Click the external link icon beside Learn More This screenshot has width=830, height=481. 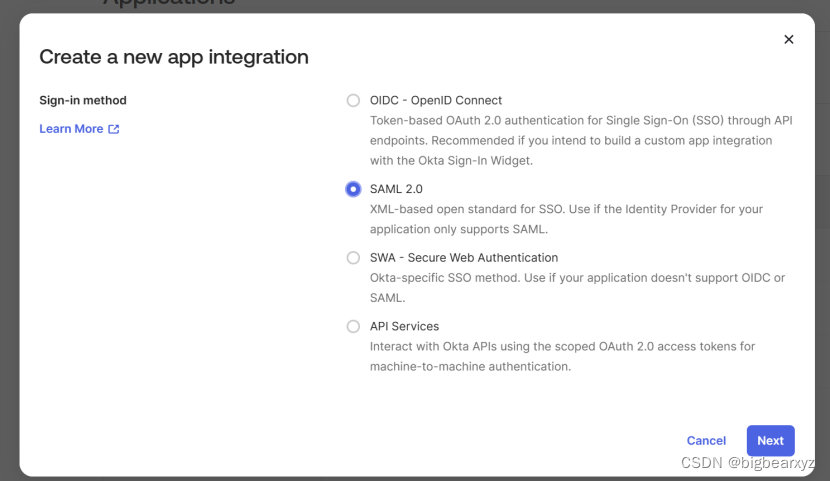point(114,129)
